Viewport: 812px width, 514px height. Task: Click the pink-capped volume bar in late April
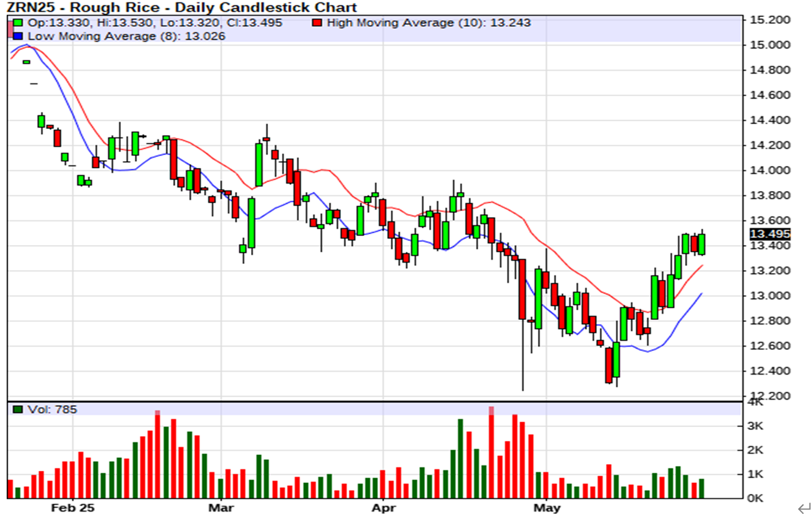point(491,451)
